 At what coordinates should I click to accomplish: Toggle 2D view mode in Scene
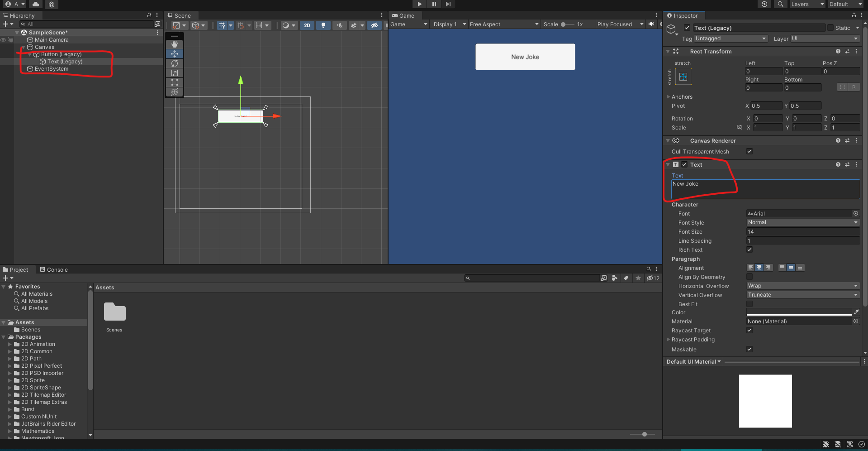point(307,25)
